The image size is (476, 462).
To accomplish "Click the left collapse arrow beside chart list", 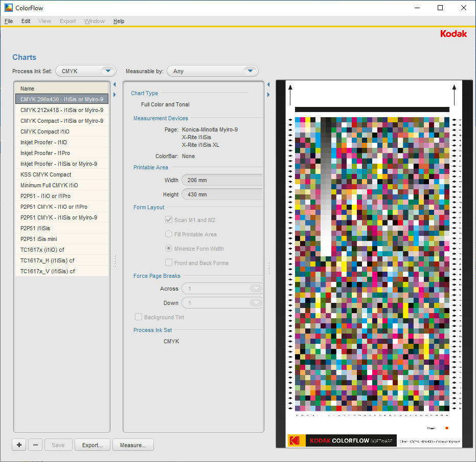I will point(114,84).
